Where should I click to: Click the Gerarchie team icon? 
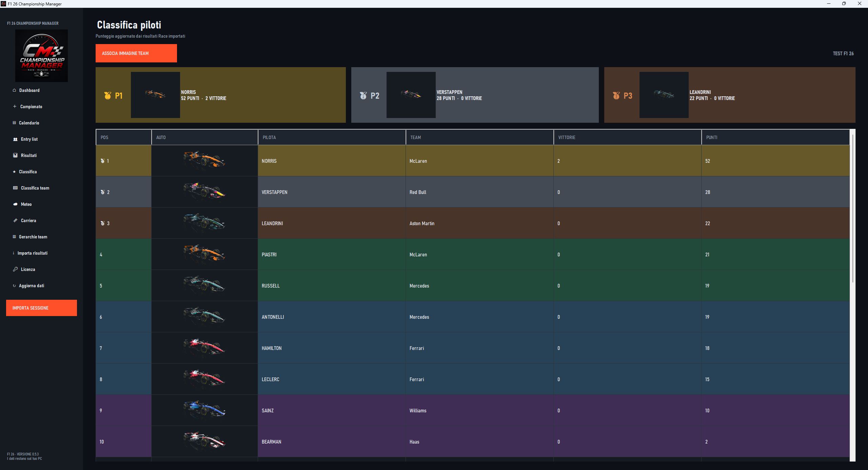(14, 237)
